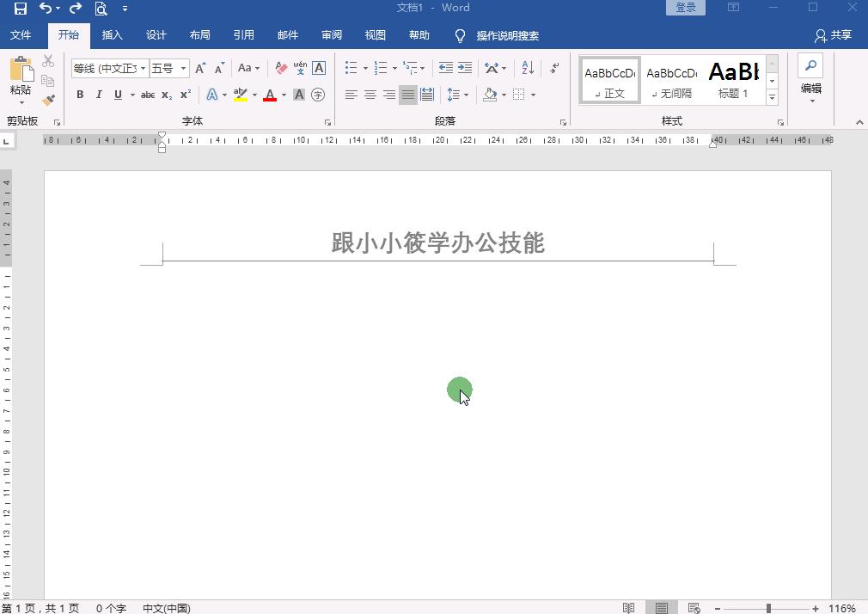This screenshot has width=868, height=614.
Task: Show or hide paragraph marks
Action: point(555,68)
